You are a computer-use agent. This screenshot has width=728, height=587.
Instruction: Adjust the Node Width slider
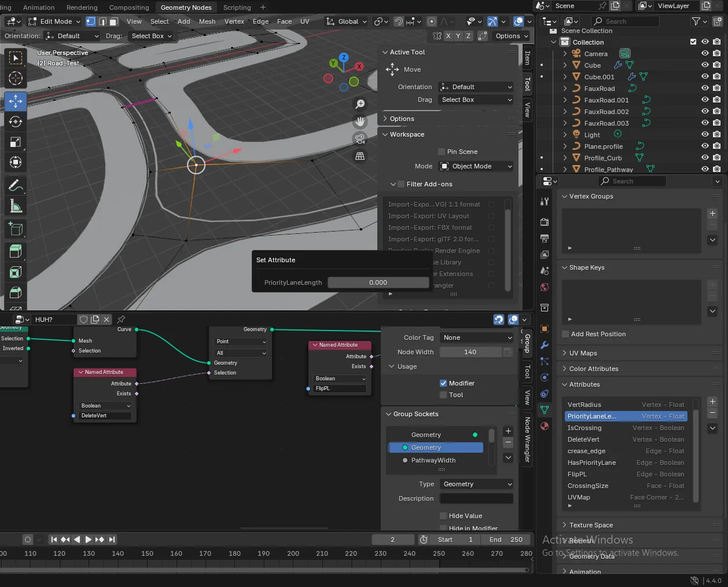coord(470,352)
